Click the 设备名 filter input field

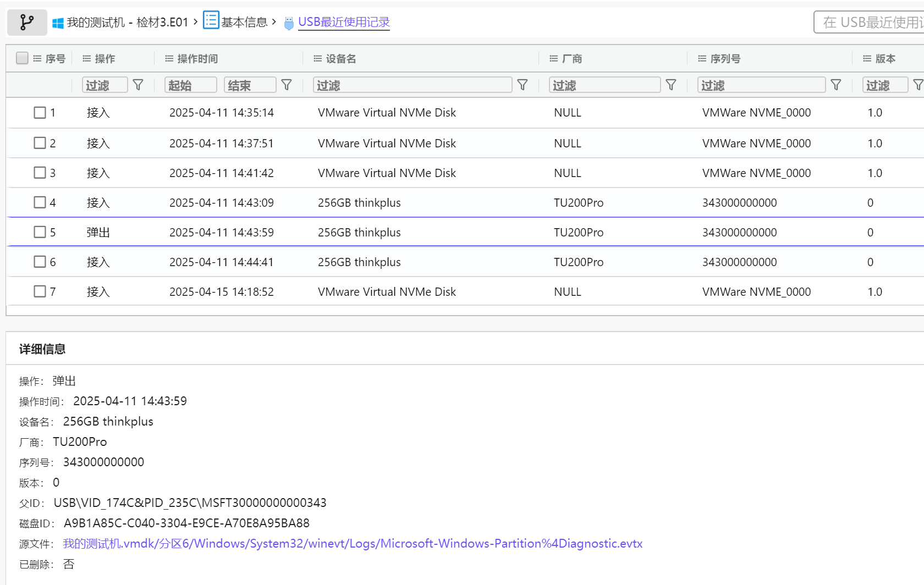(x=413, y=85)
